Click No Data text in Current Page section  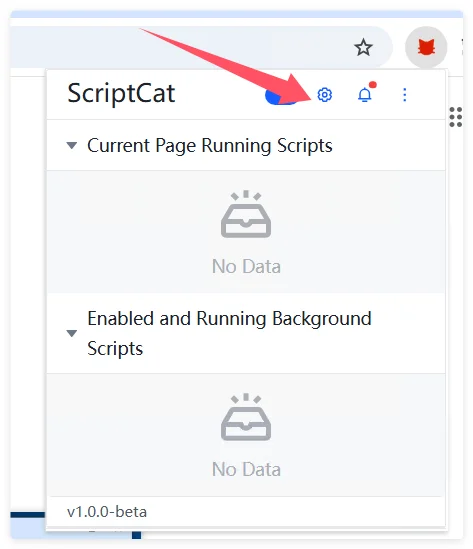(x=246, y=266)
